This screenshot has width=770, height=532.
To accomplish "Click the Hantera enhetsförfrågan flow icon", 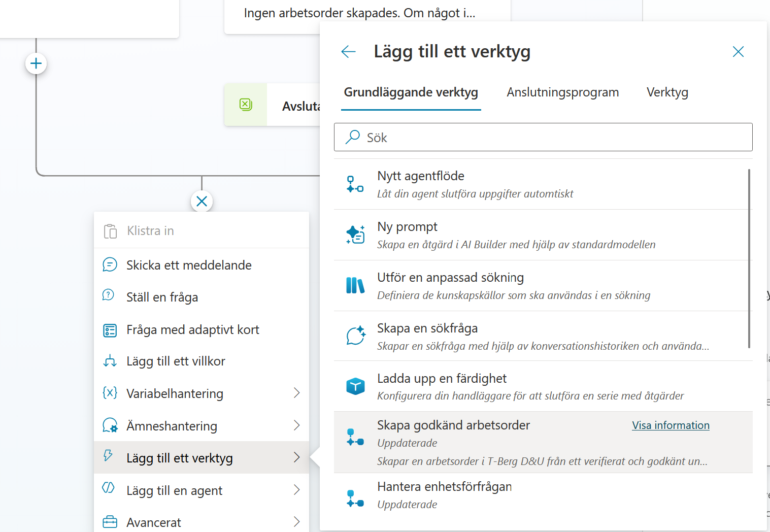I will pyautogui.click(x=355, y=498).
